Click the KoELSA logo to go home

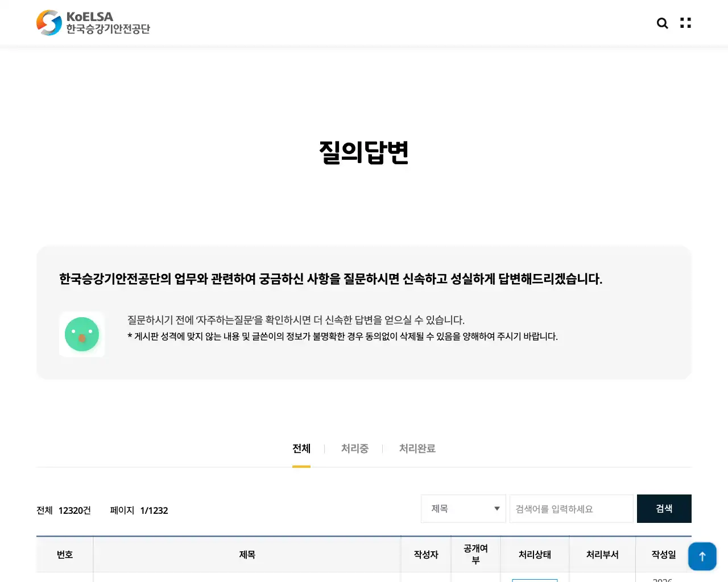pos(93,23)
